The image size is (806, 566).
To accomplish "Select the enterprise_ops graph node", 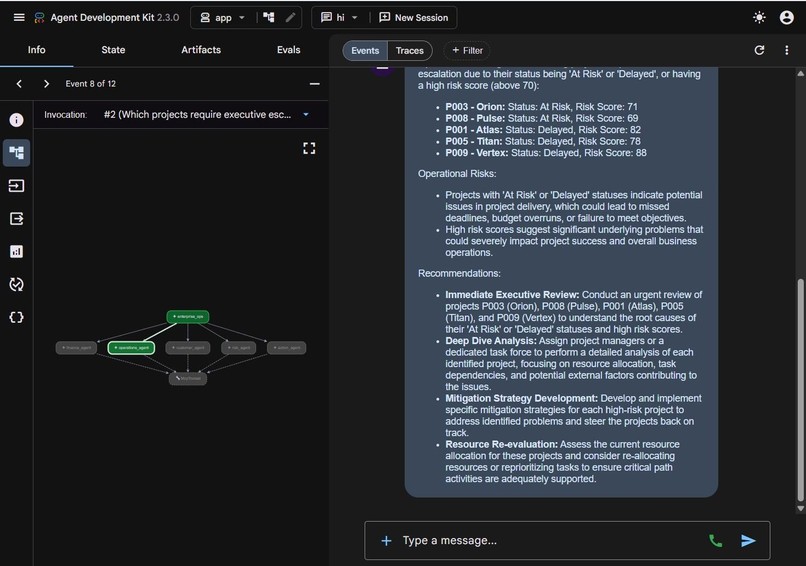I will 188,316.
